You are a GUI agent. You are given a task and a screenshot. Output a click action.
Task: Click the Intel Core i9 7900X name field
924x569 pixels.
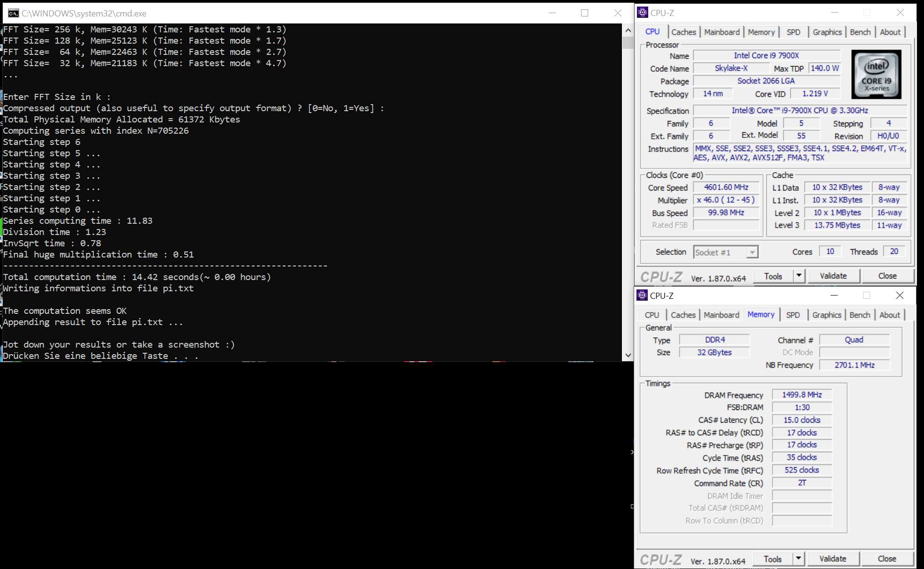(x=766, y=55)
